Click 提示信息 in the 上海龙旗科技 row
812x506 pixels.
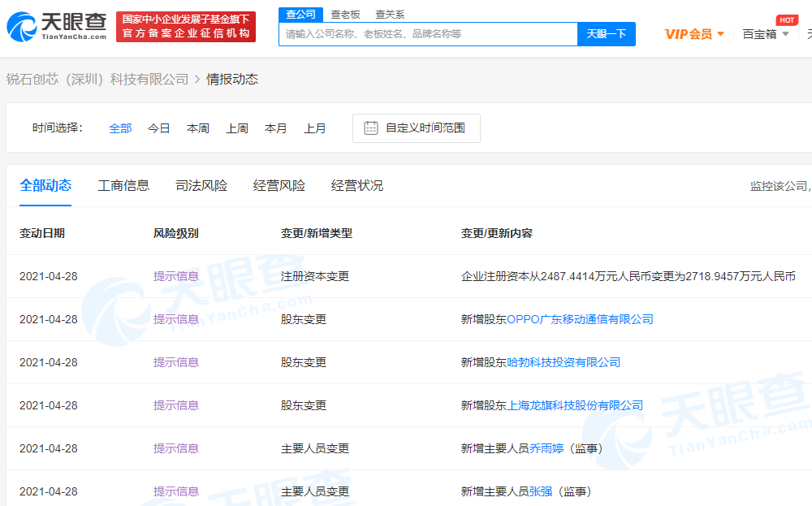pyautogui.click(x=176, y=405)
